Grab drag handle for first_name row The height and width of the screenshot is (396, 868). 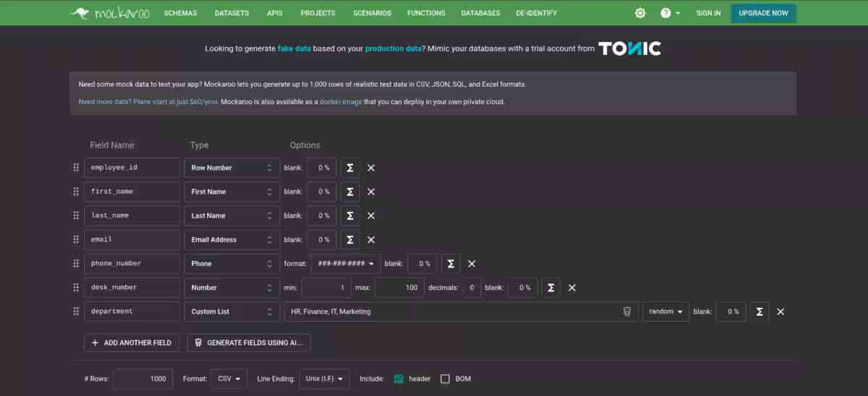point(76,191)
